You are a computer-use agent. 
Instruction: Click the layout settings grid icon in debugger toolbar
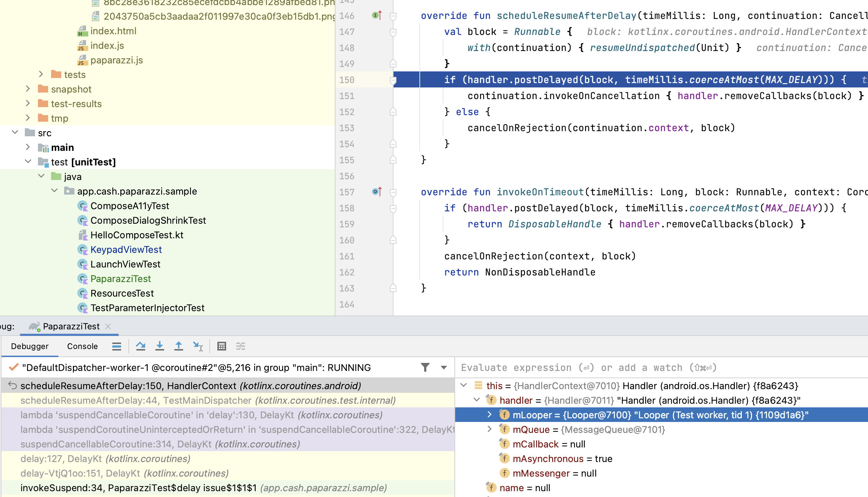222,346
